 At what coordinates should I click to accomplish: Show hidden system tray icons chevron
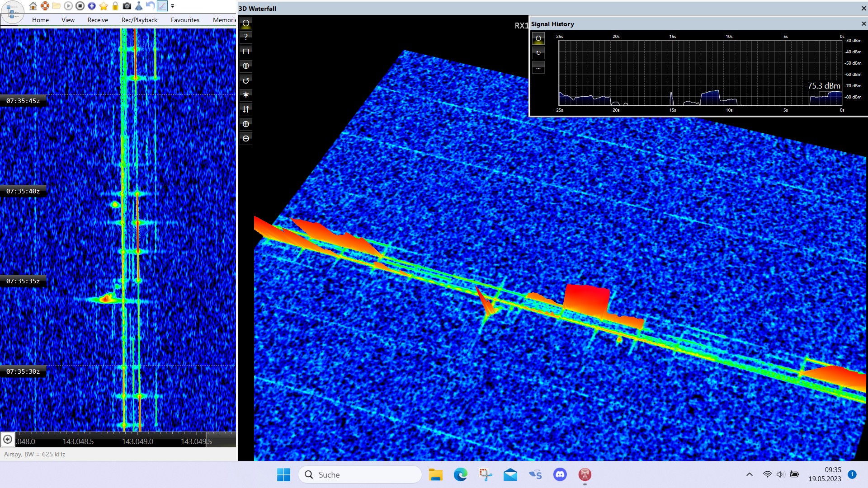pyautogui.click(x=749, y=474)
